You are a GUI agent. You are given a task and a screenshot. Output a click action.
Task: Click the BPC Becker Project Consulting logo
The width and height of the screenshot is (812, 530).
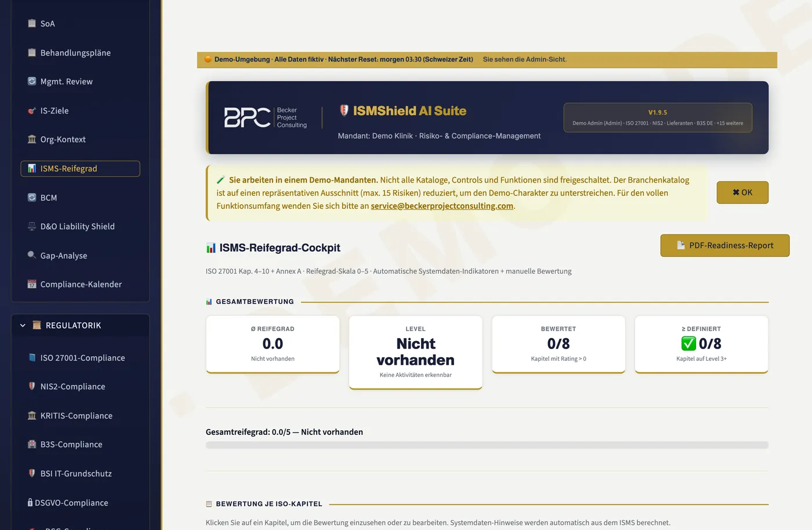pos(266,117)
